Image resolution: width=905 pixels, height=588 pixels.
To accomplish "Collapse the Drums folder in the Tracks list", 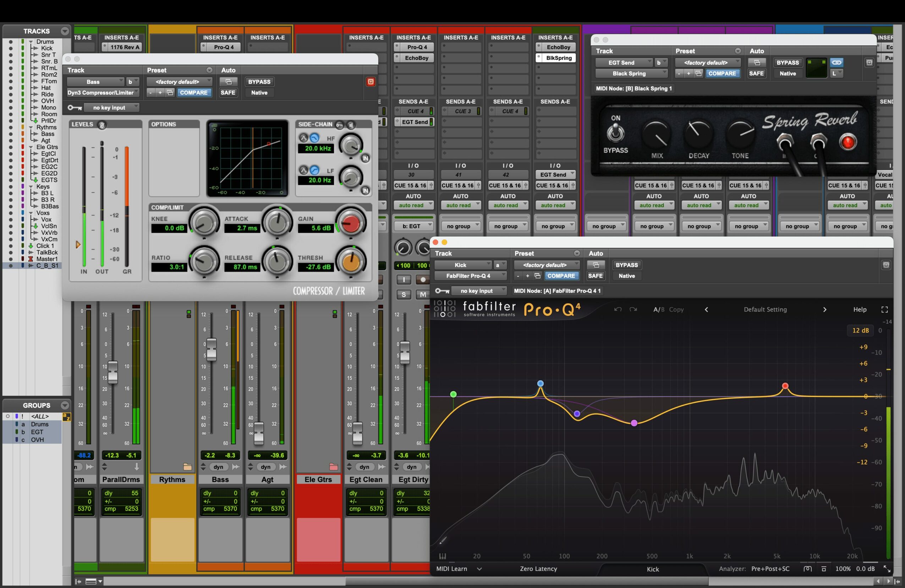I will (31, 42).
